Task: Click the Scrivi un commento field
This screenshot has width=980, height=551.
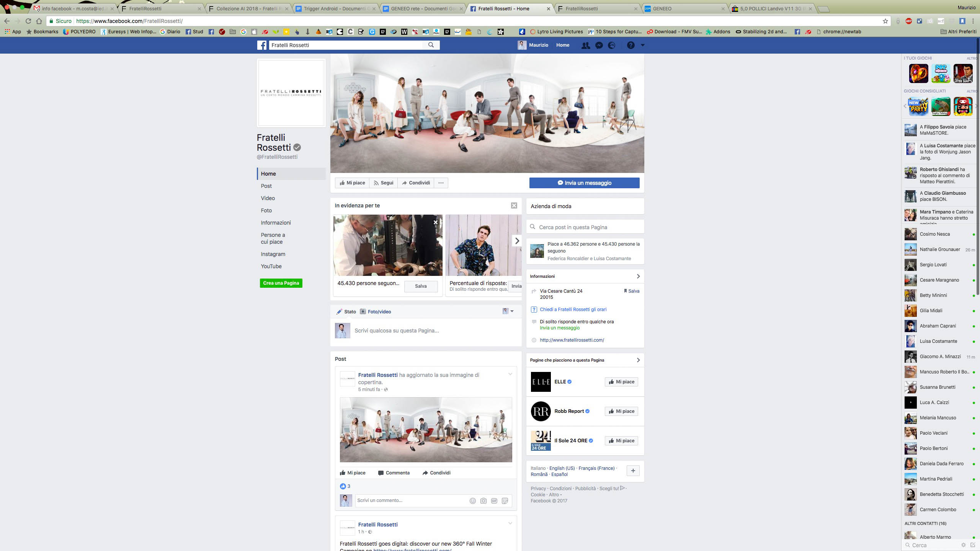Action: tap(412, 500)
